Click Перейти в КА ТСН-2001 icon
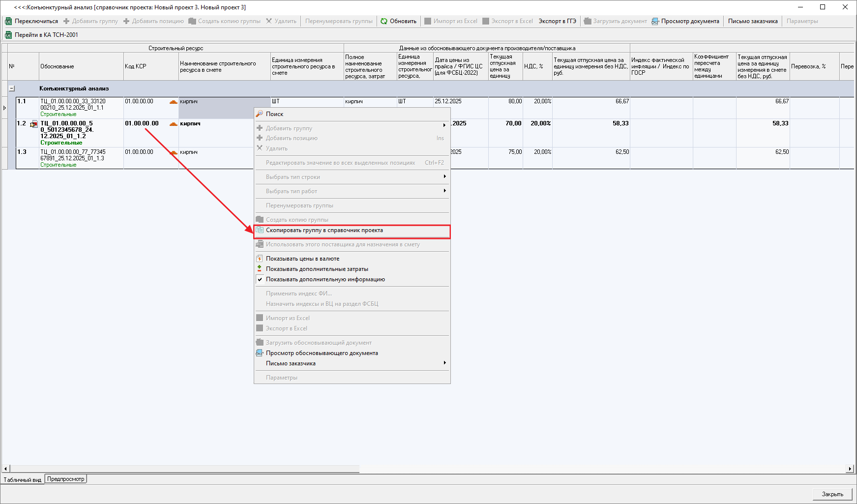The width and height of the screenshot is (857, 504). pos(8,35)
